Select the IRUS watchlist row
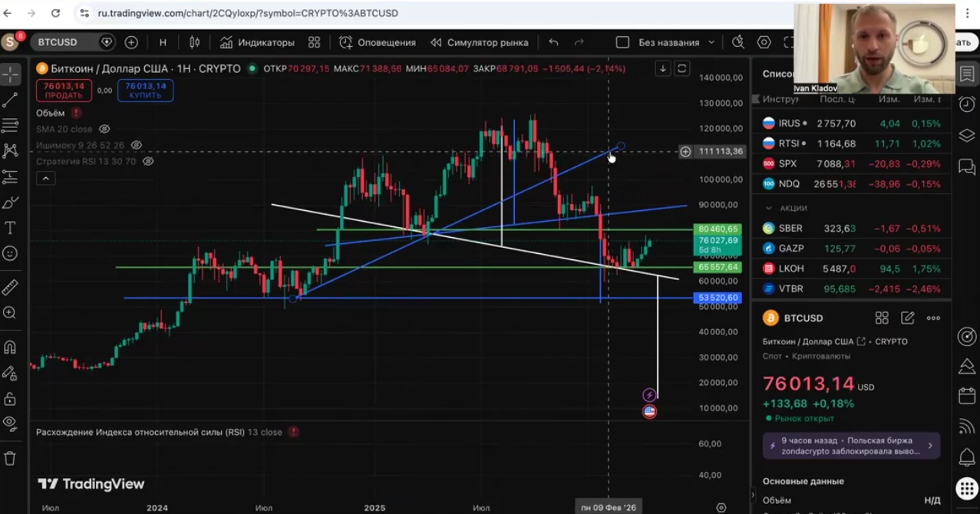The width and height of the screenshot is (980, 514). point(852,123)
